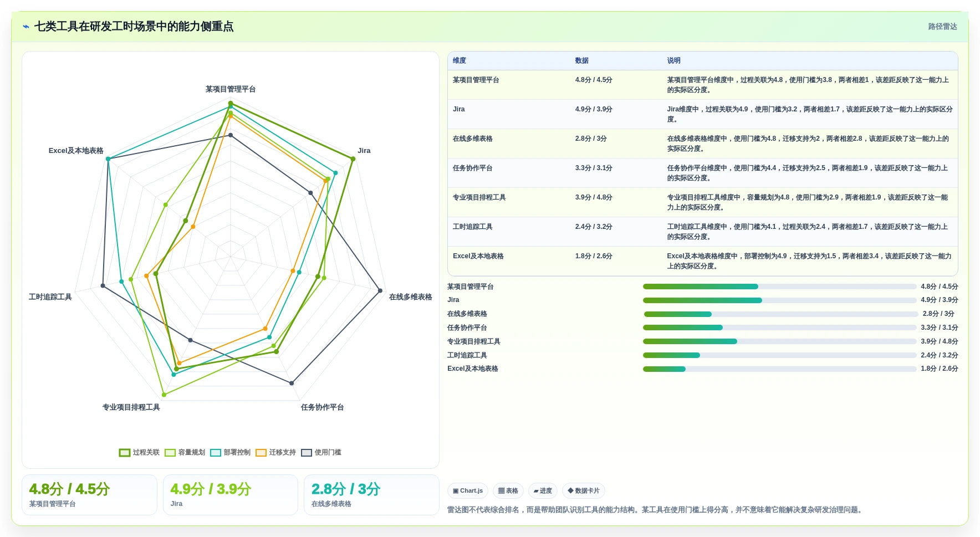Click the Chart.js tag chip
This screenshot has height=537, width=980.
468,490
